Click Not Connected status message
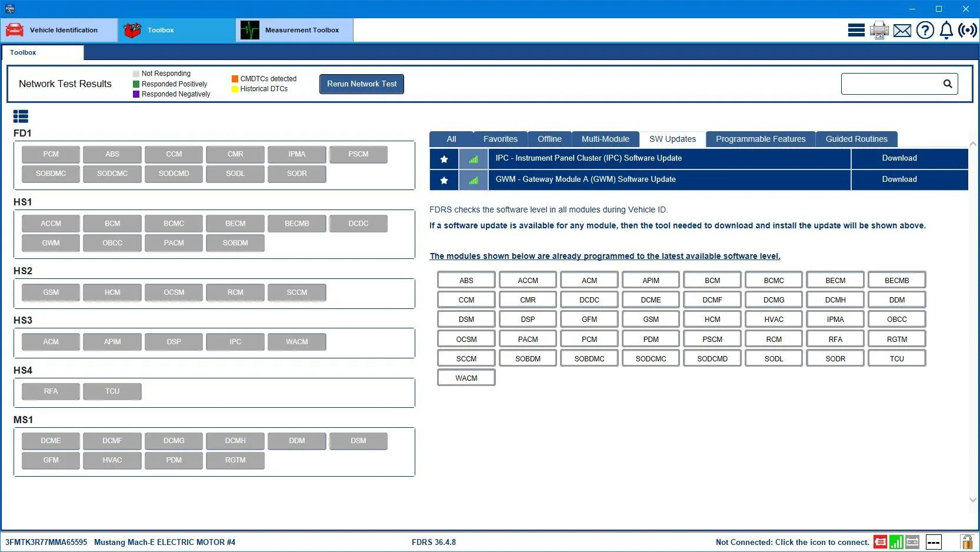 [792, 542]
